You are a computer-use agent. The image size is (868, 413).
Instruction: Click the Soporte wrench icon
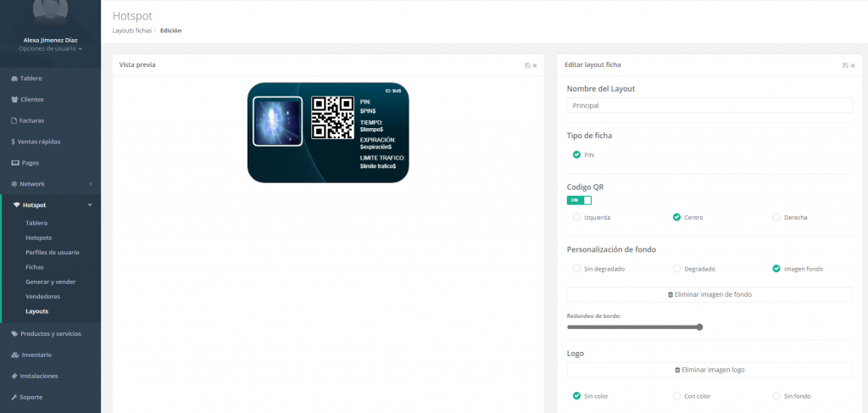[x=14, y=397]
